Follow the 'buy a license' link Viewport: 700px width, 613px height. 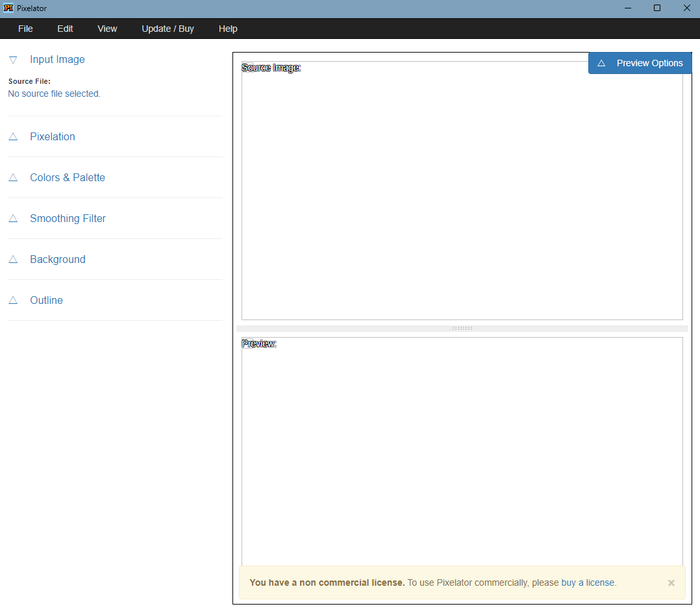[x=588, y=582]
